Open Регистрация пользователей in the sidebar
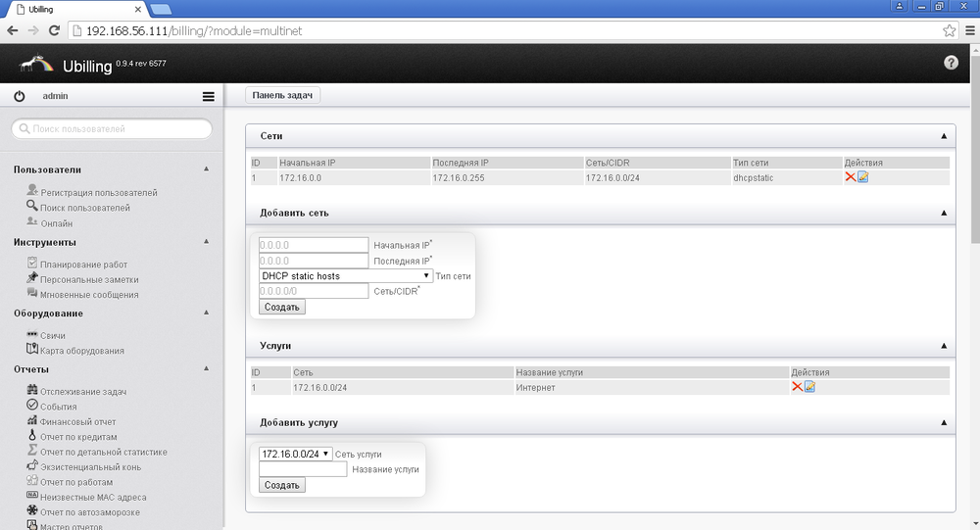980x530 pixels. (x=98, y=193)
